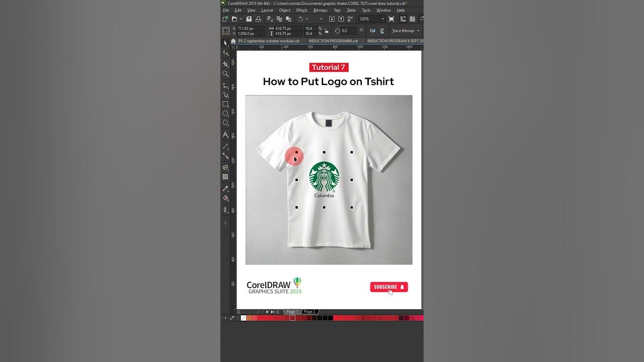Click the red Subscribe button
This screenshot has width=644, height=362.
point(389,287)
